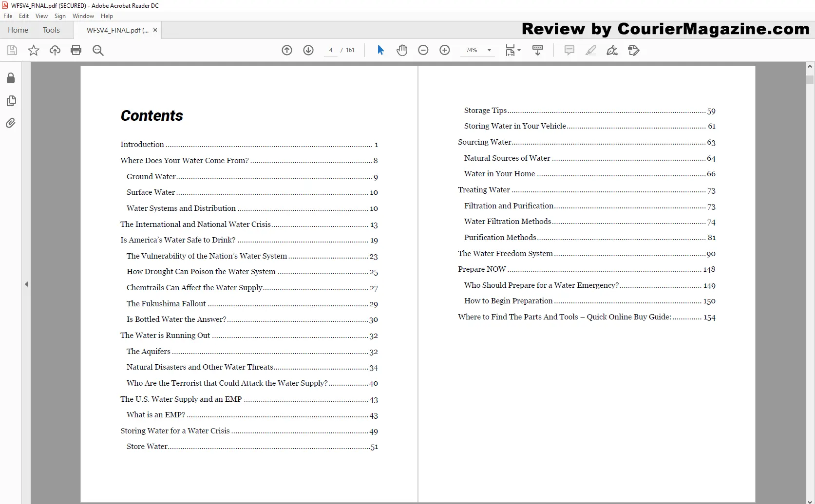The width and height of the screenshot is (815, 504).
Task: Select the WFSV4_FINAL.pdf document tab
Action: click(117, 30)
